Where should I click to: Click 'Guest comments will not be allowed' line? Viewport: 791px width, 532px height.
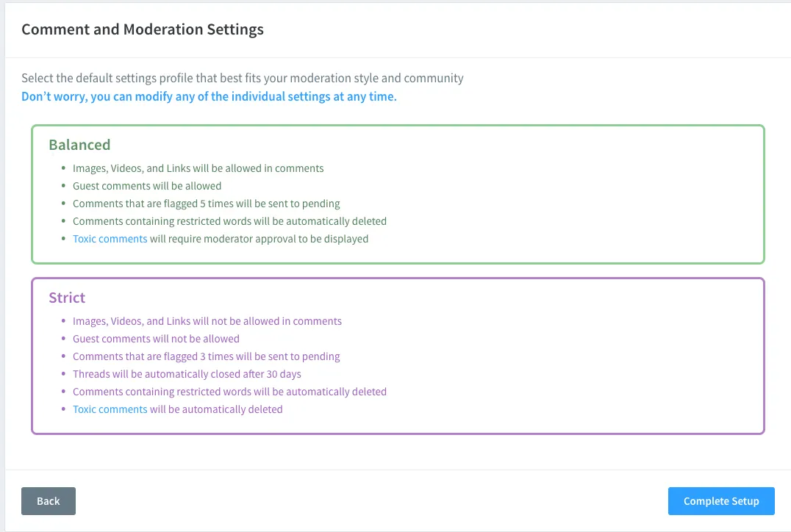tap(156, 339)
